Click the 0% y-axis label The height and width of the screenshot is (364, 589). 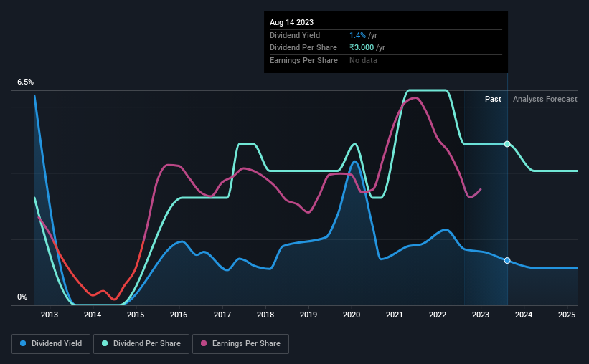point(22,297)
